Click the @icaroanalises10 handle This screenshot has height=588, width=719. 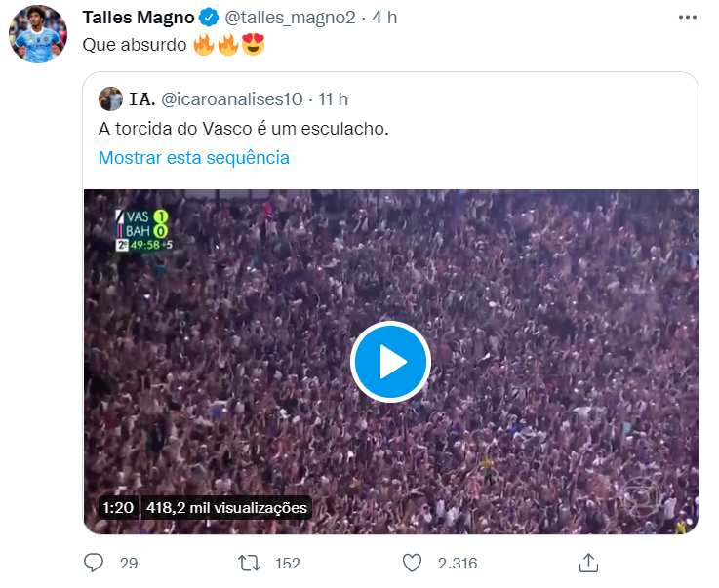click(x=232, y=99)
